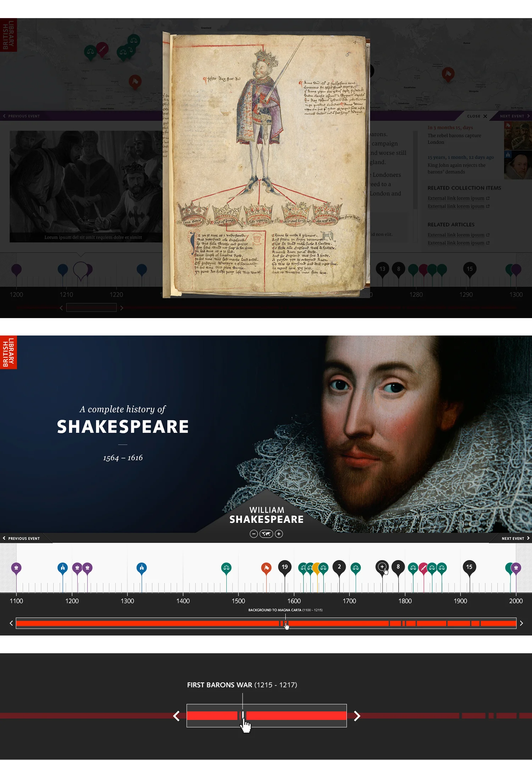Select blue church marker just before 1200
Viewport: 532px width, 760px height.
pos(63,568)
